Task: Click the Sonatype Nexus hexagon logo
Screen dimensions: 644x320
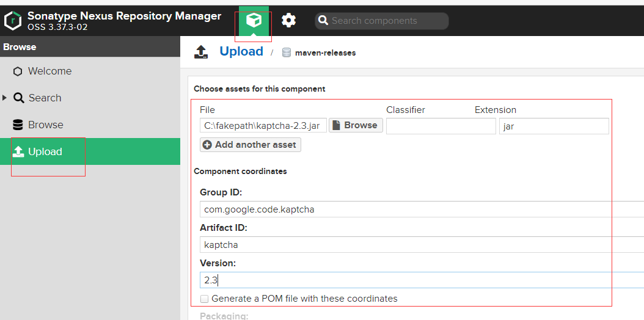Action: pos(13,21)
